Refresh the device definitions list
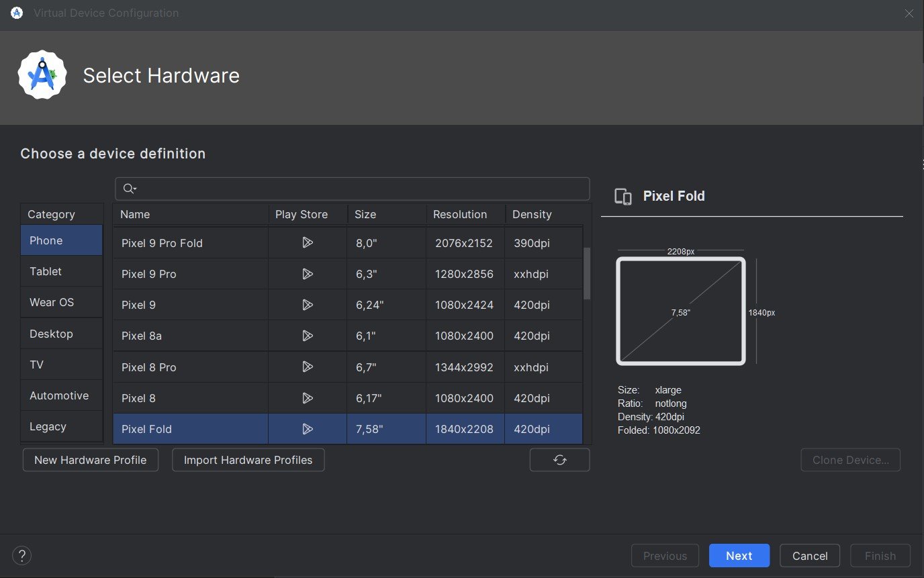The image size is (924, 578). 559,460
